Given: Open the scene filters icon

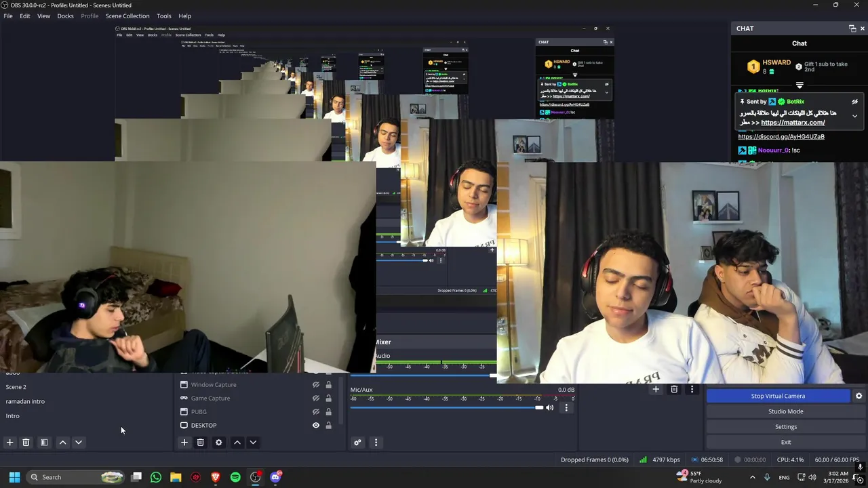Looking at the screenshot, I should (44, 443).
